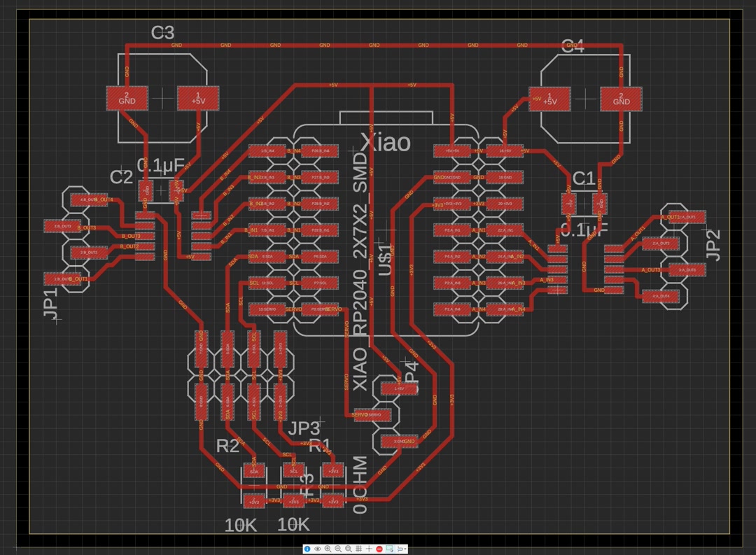Select Xiao left-column SCL pad
Screen dimensions: 756x555
pos(267,283)
